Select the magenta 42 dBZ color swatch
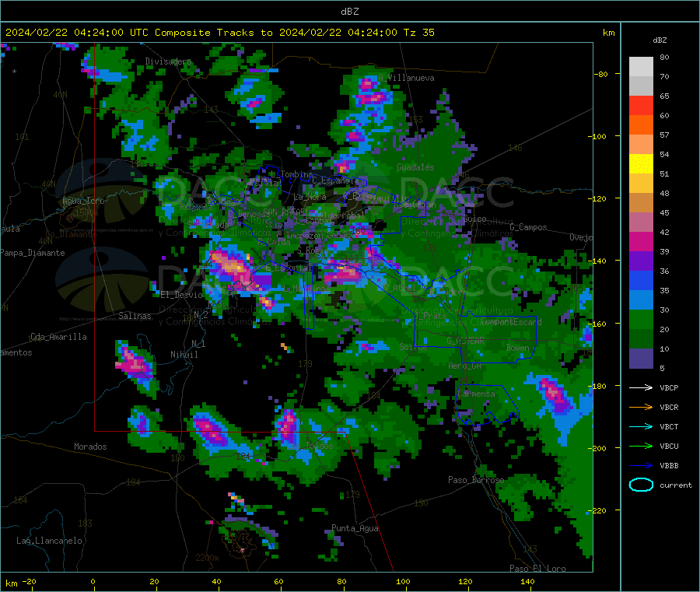 [x=641, y=241]
